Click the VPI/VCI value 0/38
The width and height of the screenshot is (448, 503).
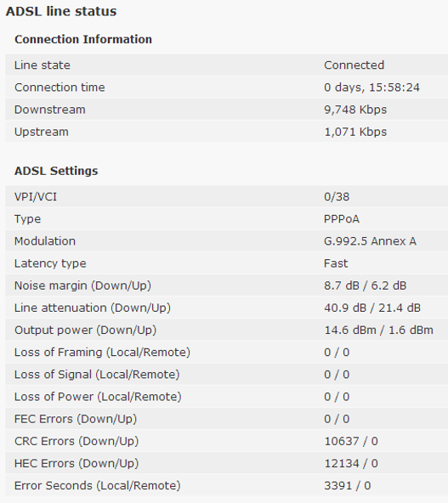click(x=337, y=196)
